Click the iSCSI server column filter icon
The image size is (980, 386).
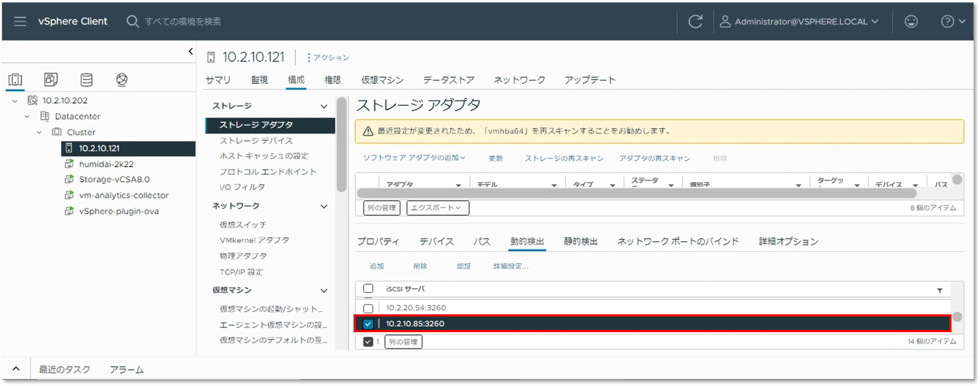(x=939, y=291)
